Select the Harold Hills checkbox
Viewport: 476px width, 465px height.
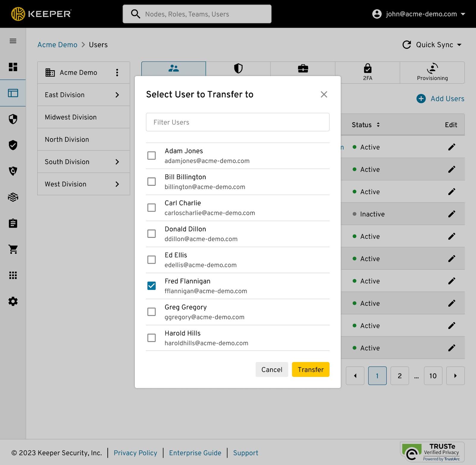coord(151,338)
